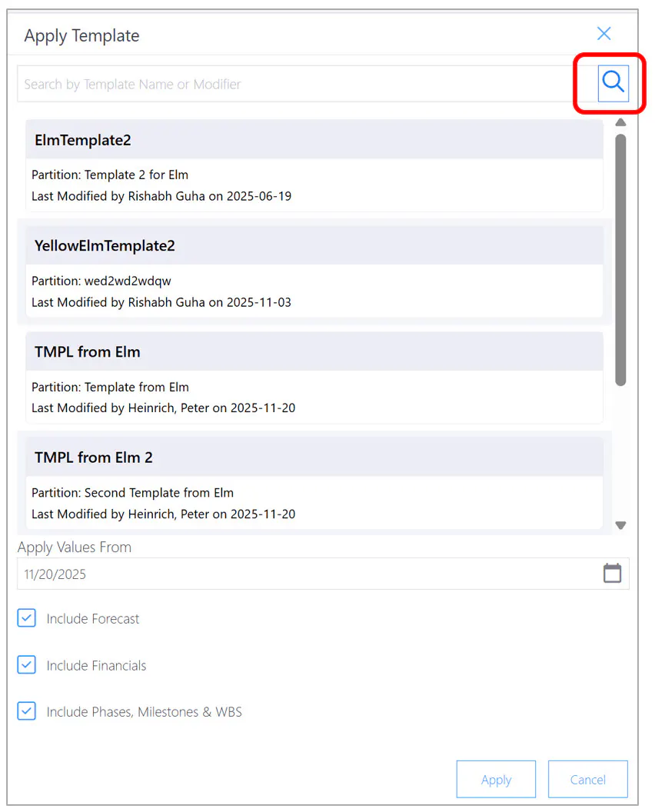Choose the YellowElmTemplate2 template
This screenshot has height=812, width=655.
click(314, 271)
